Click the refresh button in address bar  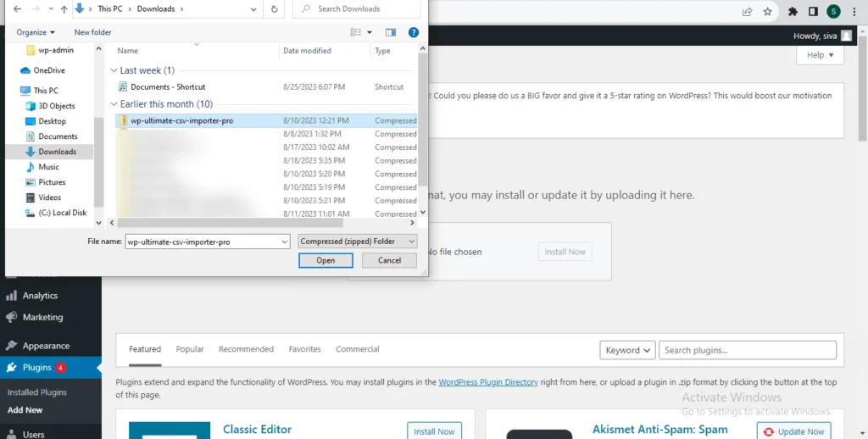pyautogui.click(x=274, y=9)
